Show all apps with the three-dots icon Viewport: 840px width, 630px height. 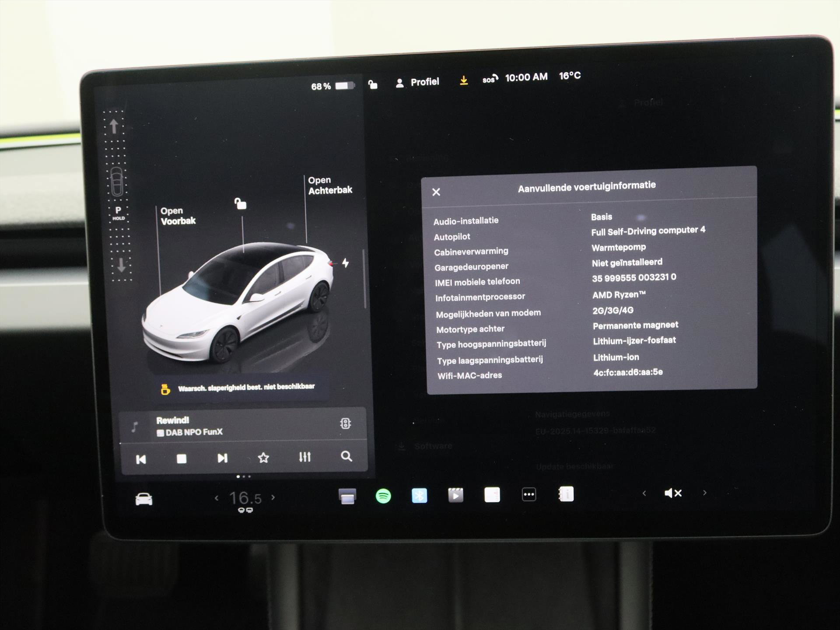pyautogui.click(x=529, y=494)
